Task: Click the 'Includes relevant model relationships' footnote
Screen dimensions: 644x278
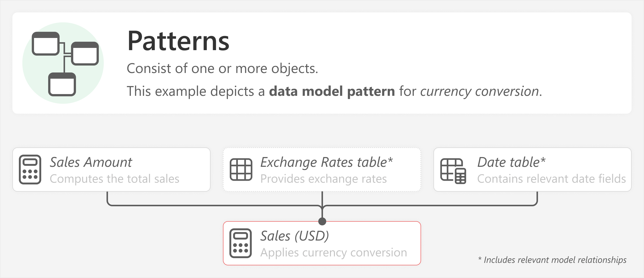Action: [552, 260]
